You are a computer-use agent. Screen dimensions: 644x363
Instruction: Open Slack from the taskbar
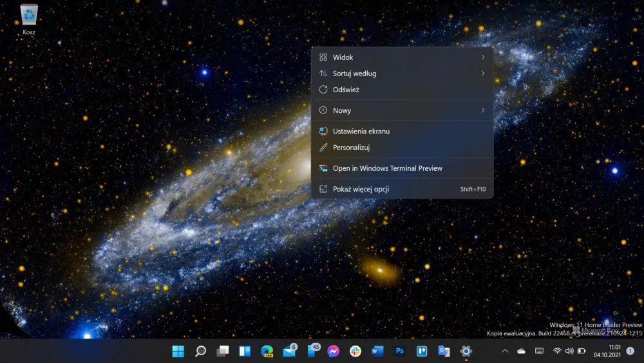[355, 351]
